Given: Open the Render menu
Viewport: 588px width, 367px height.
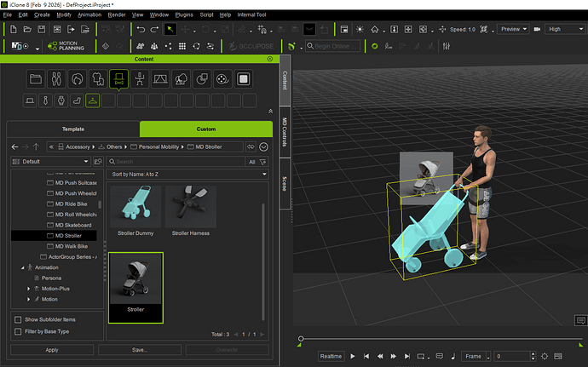Looking at the screenshot, I should (117, 15).
